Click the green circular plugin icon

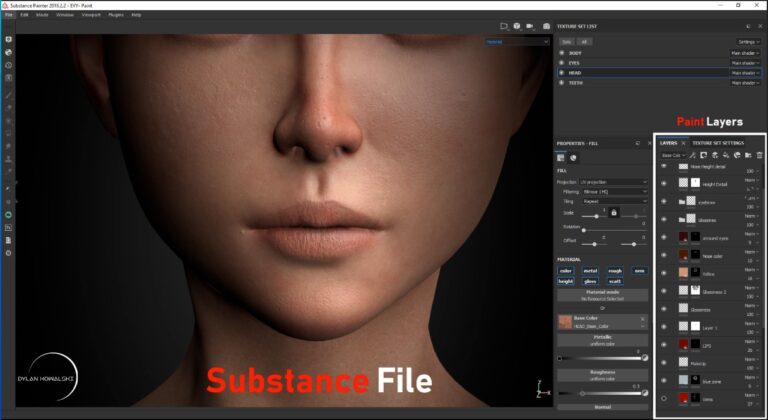(8, 215)
